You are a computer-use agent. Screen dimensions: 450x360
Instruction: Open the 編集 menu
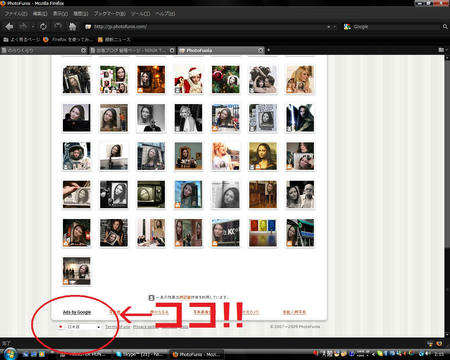pyautogui.click(x=40, y=14)
